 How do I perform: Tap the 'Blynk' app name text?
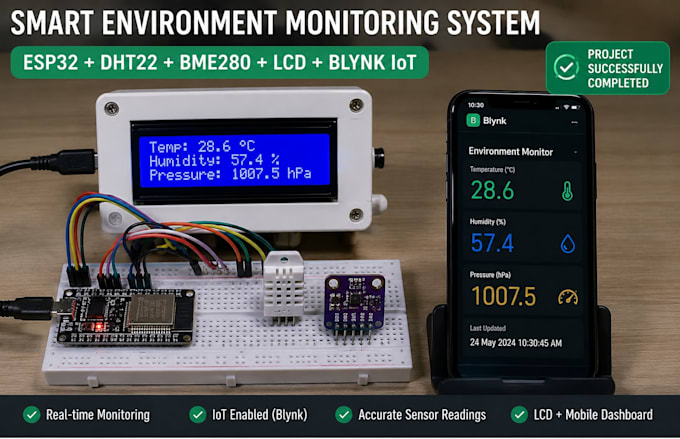tap(494, 121)
